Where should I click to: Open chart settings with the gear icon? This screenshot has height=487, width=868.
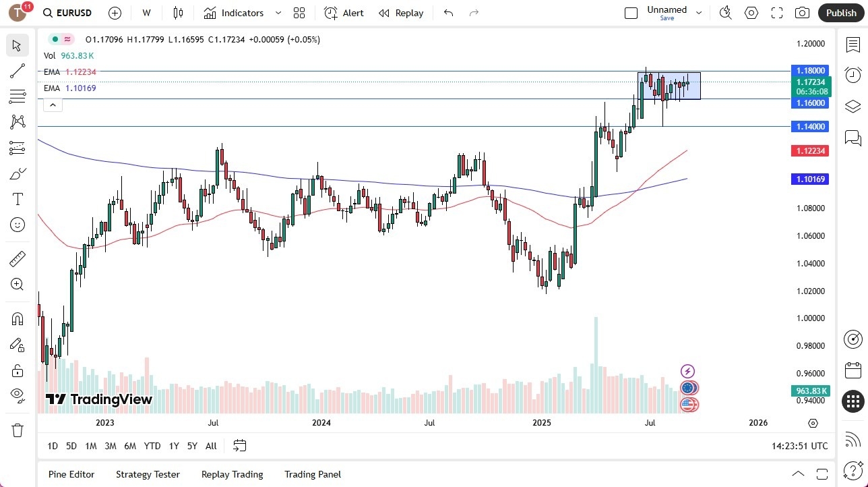(751, 12)
